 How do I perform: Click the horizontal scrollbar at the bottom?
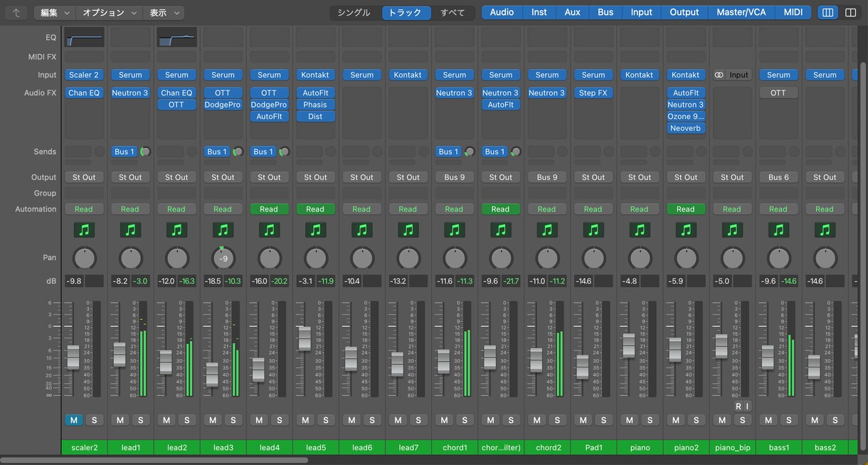click(x=154, y=460)
